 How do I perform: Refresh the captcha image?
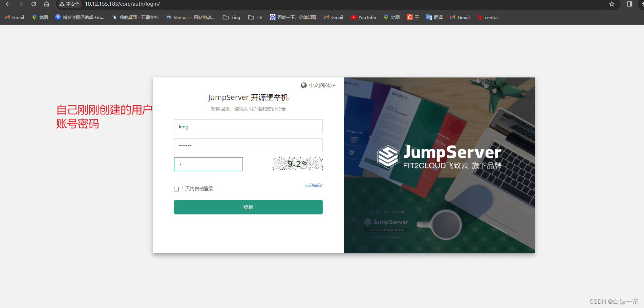coord(297,164)
